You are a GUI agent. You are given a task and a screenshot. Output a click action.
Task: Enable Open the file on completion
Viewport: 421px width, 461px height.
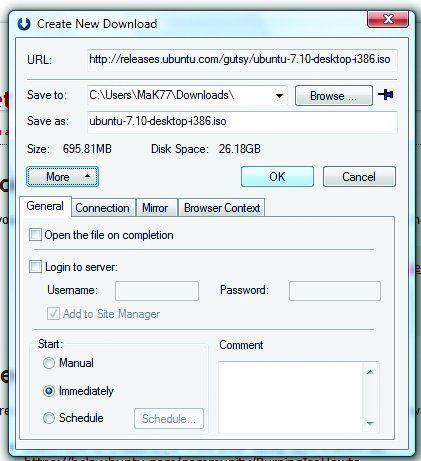pos(35,235)
